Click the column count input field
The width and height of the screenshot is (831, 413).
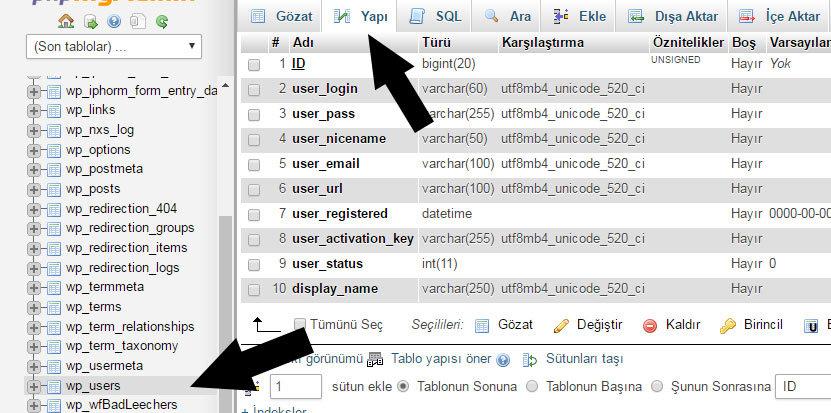[x=296, y=386]
